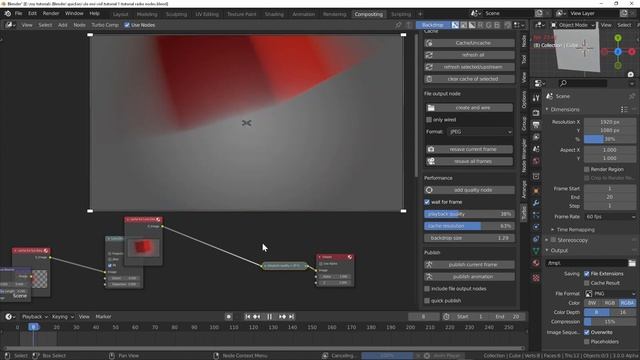This screenshot has width=640, height=360.
Task: Open the Window menu
Action: tap(74, 13)
